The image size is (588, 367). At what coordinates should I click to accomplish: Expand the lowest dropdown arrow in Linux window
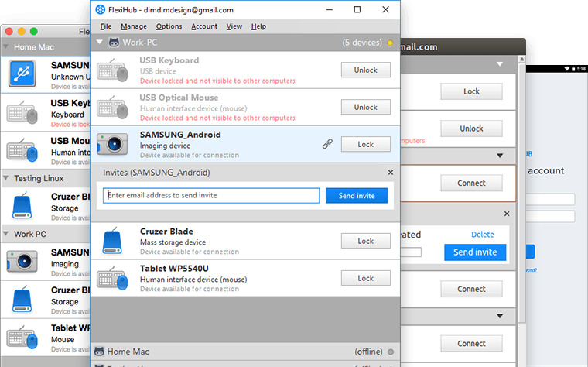tap(500, 316)
